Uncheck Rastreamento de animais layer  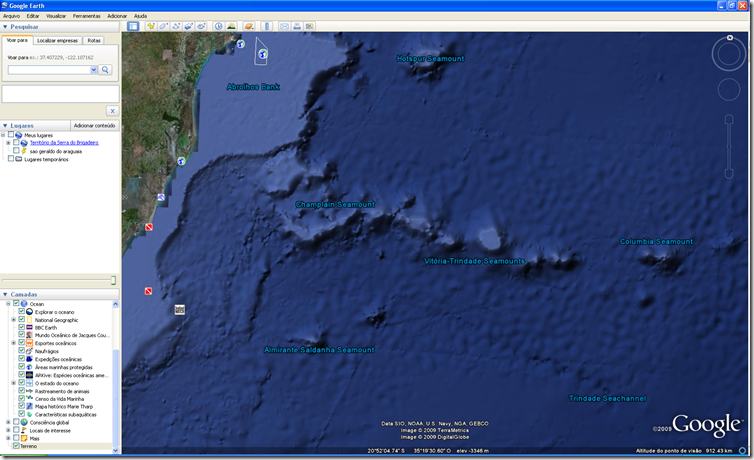[22, 391]
